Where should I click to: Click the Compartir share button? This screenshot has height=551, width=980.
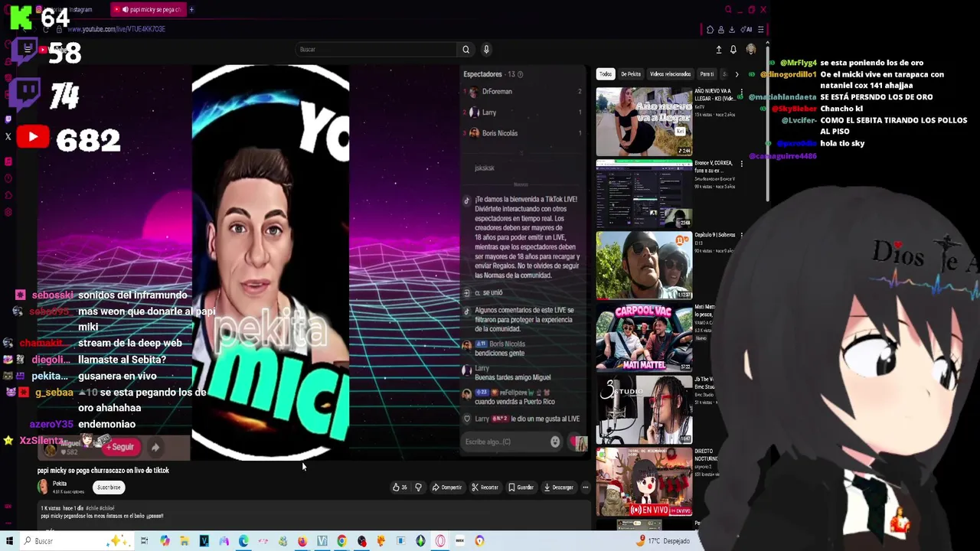(446, 487)
